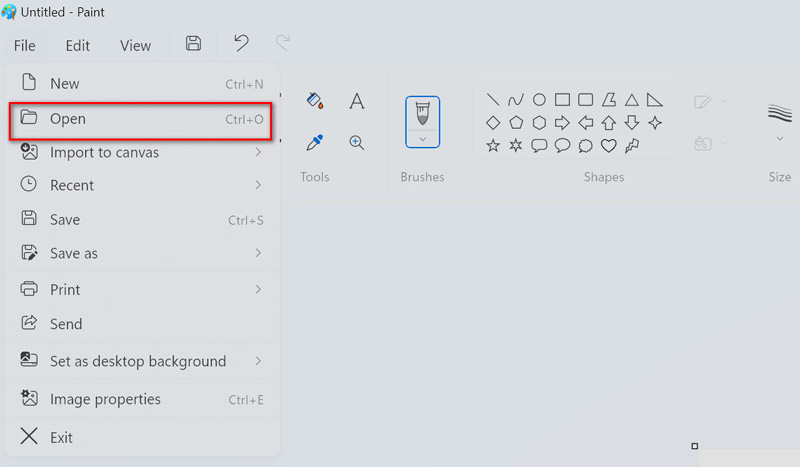Screen dimensions: 800x467
Task: Select the Text tool
Action: 357,101
